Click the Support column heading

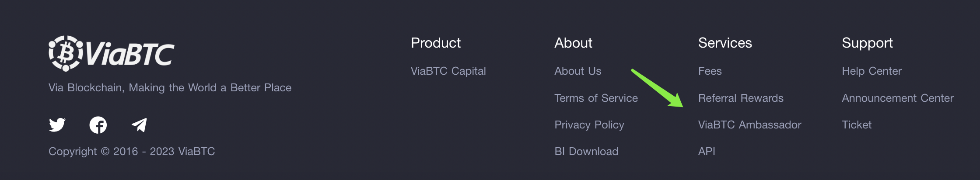pyautogui.click(x=867, y=43)
